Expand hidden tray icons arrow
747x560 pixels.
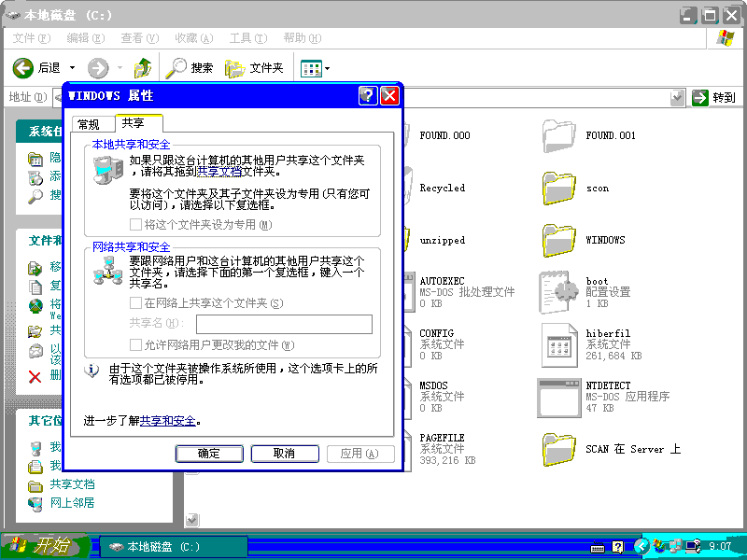[x=641, y=546]
